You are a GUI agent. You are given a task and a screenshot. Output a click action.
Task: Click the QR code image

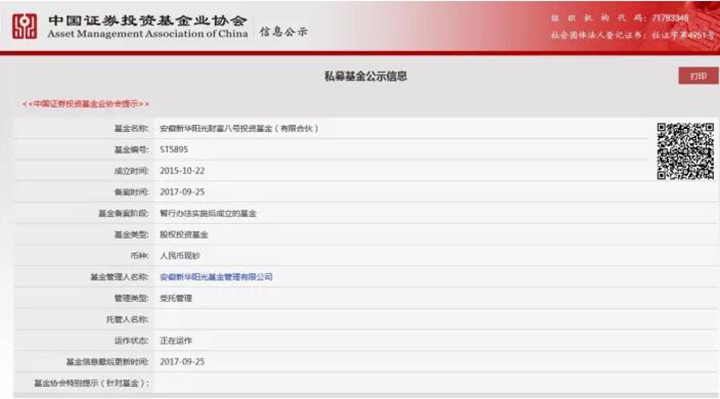pyautogui.click(x=685, y=151)
